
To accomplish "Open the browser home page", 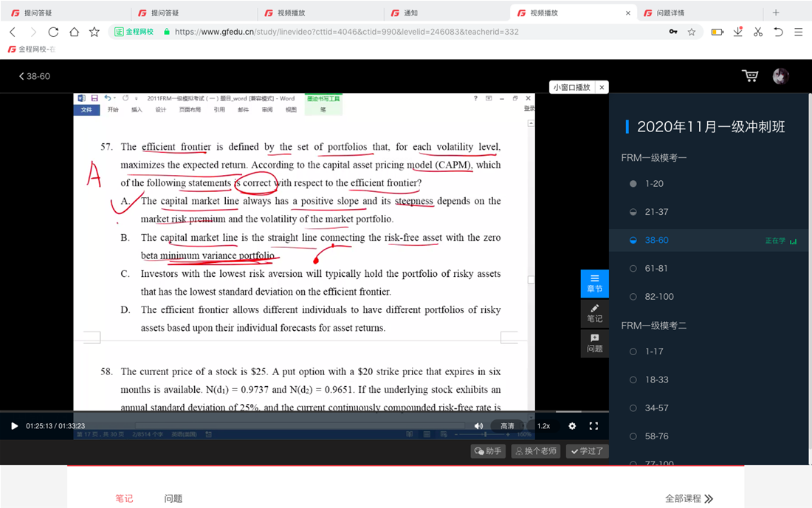I will 74,32.
